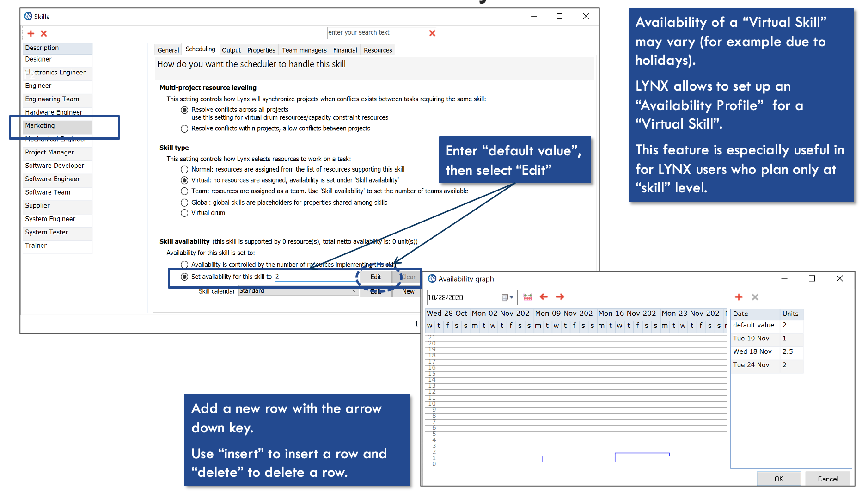The height and width of the screenshot is (493, 868).
Task: Click the Units column header
Action: click(791, 314)
